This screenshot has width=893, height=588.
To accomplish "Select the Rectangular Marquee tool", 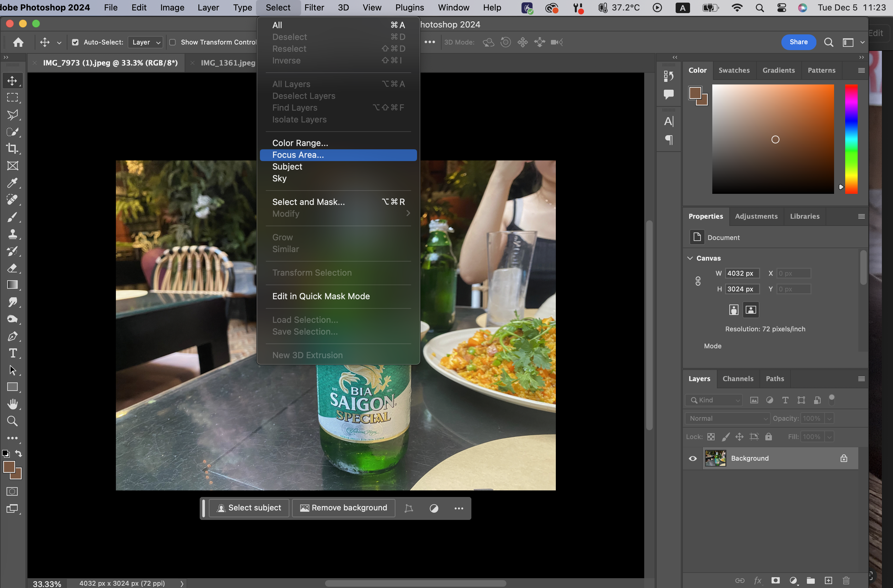I will 12,98.
